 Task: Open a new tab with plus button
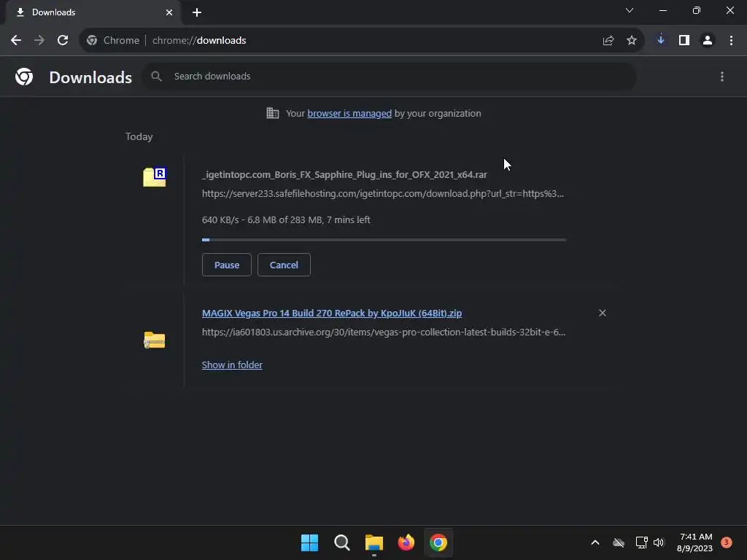(x=197, y=12)
